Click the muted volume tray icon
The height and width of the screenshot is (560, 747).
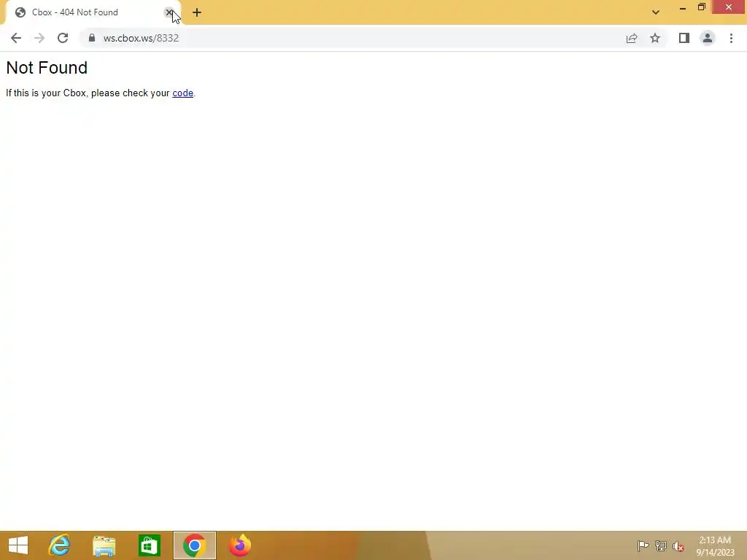coord(678,546)
